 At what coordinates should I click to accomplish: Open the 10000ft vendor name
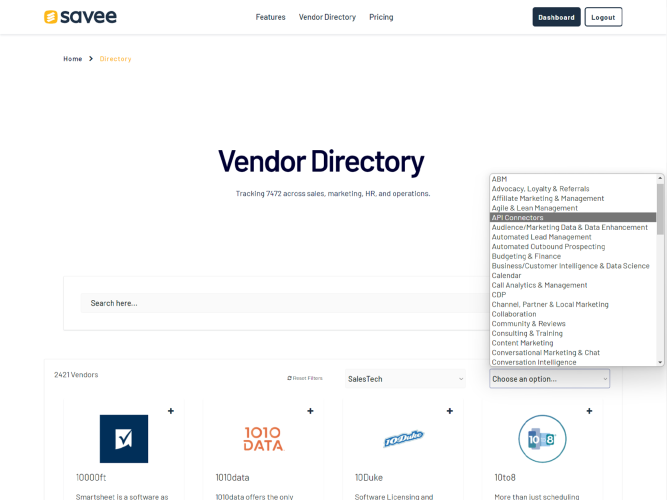(x=91, y=477)
